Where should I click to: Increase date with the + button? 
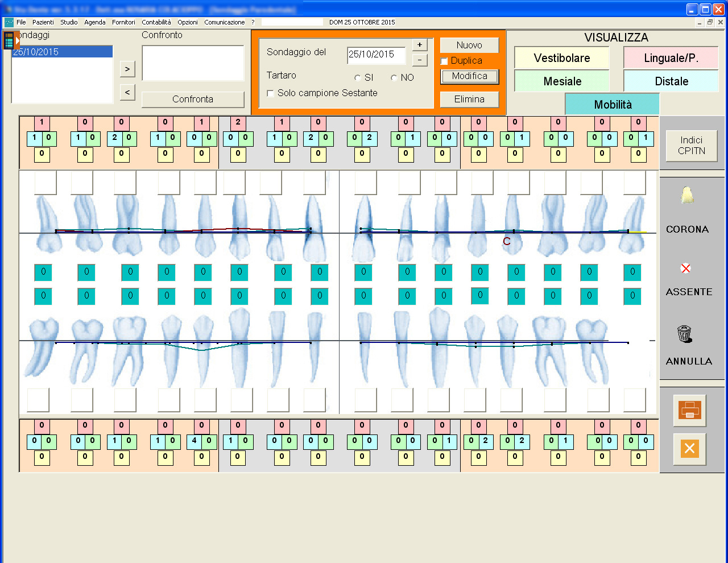[x=419, y=45]
